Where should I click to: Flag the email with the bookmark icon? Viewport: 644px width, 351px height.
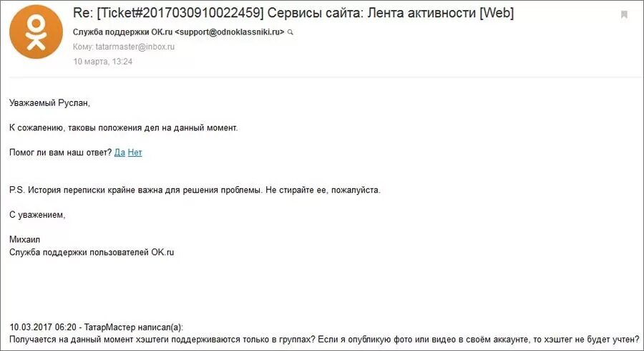pyautogui.click(x=624, y=14)
